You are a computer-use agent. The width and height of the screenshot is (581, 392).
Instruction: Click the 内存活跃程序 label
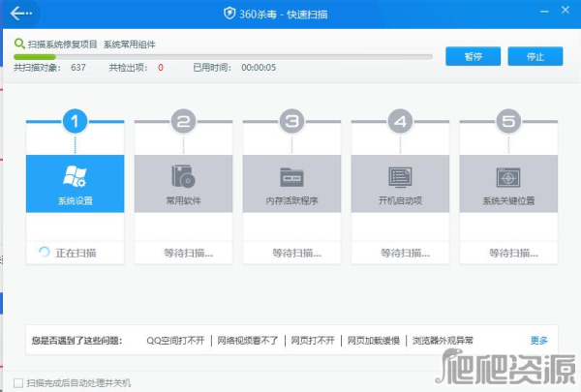(x=291, y=200)
